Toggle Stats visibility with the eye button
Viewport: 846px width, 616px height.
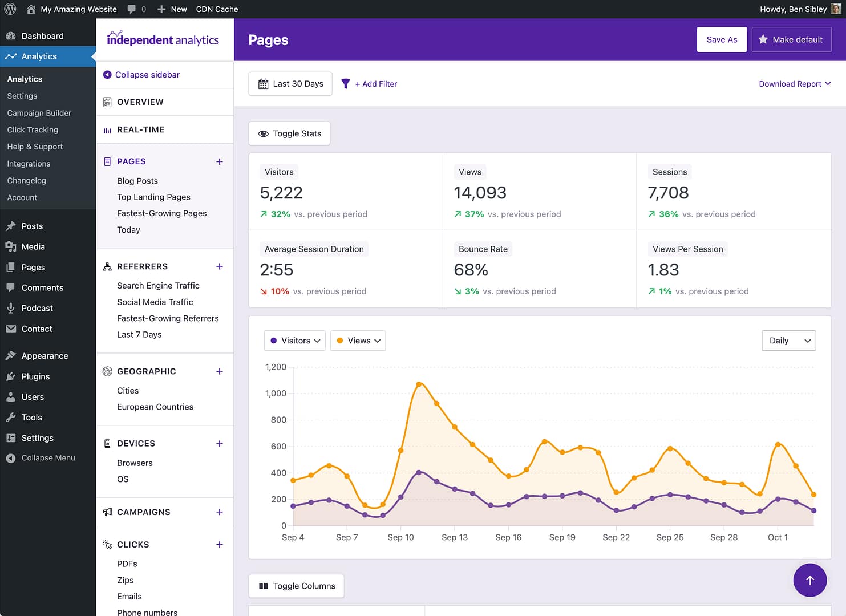click(x=289, y=133)
